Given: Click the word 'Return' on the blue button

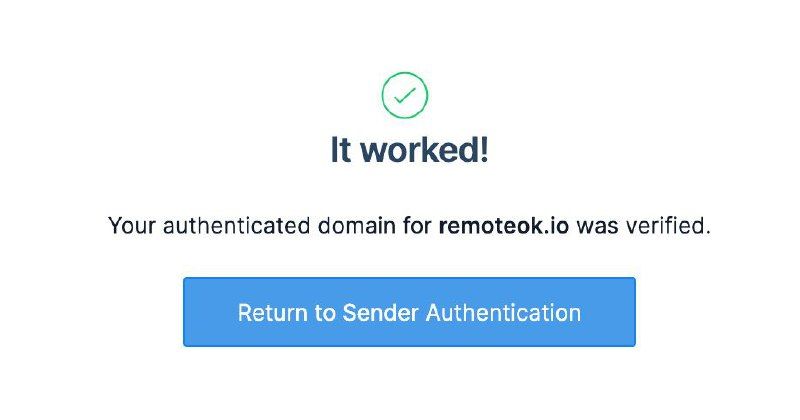Looking at the screenshot, I should 272,312.
